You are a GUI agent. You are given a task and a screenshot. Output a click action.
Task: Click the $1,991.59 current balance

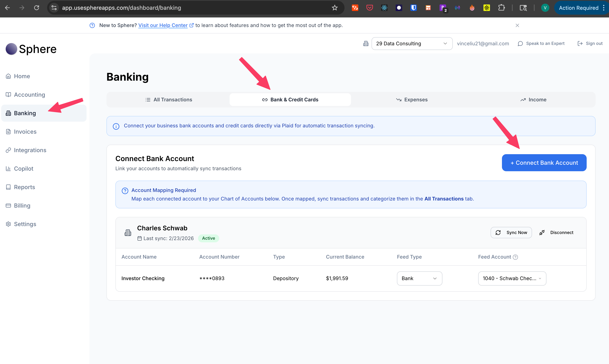tap(337, 278)
